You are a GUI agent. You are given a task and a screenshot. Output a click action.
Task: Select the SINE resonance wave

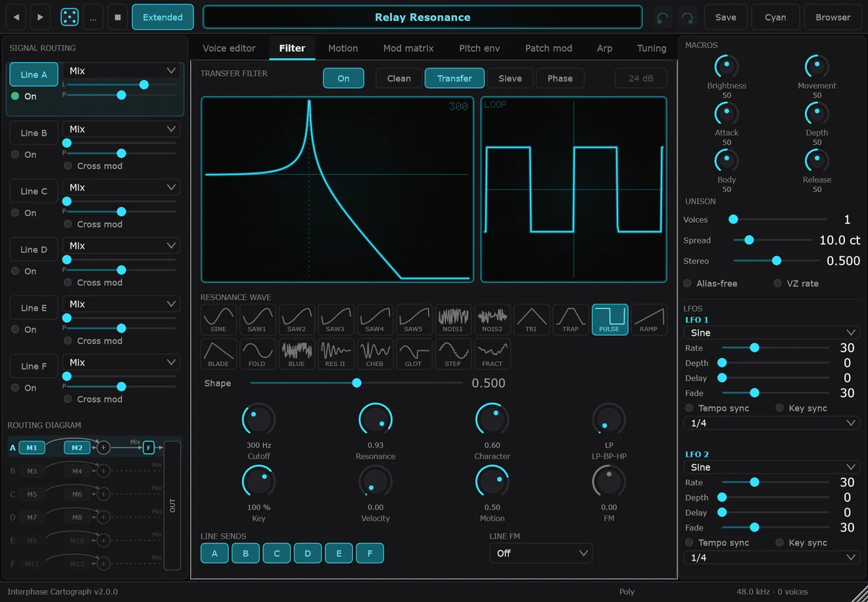(x=218, y=319)
